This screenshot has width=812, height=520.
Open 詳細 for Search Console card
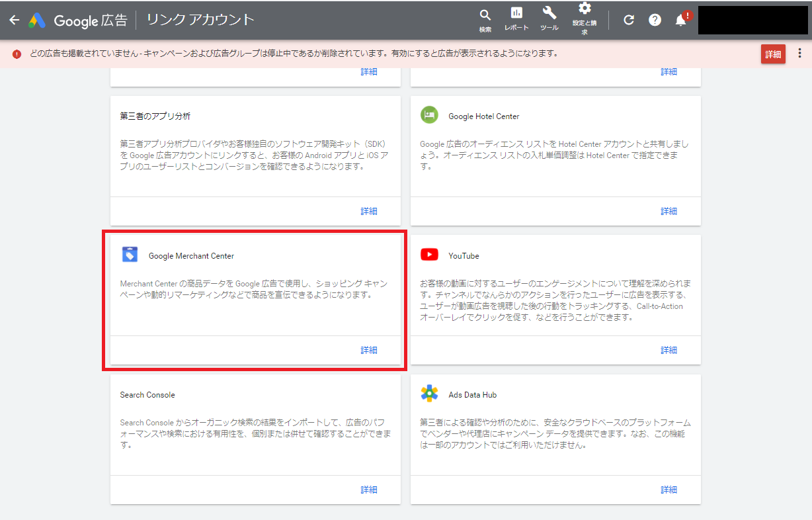tap(369, 490)
